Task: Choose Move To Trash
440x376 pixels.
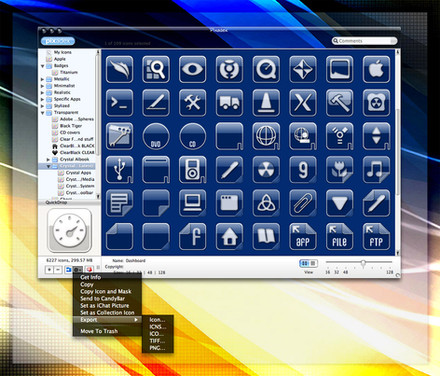Action: (x=99, y=331)
